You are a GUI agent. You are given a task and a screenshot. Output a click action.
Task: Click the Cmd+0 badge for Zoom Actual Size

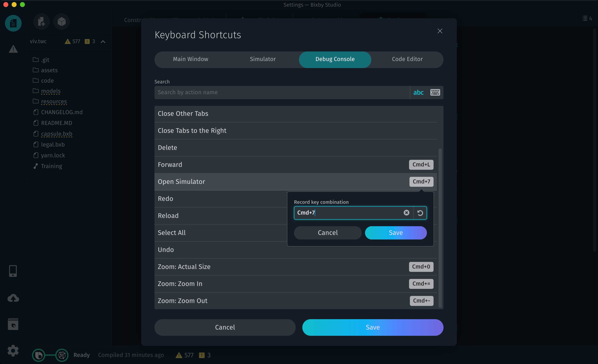point(421,267)
